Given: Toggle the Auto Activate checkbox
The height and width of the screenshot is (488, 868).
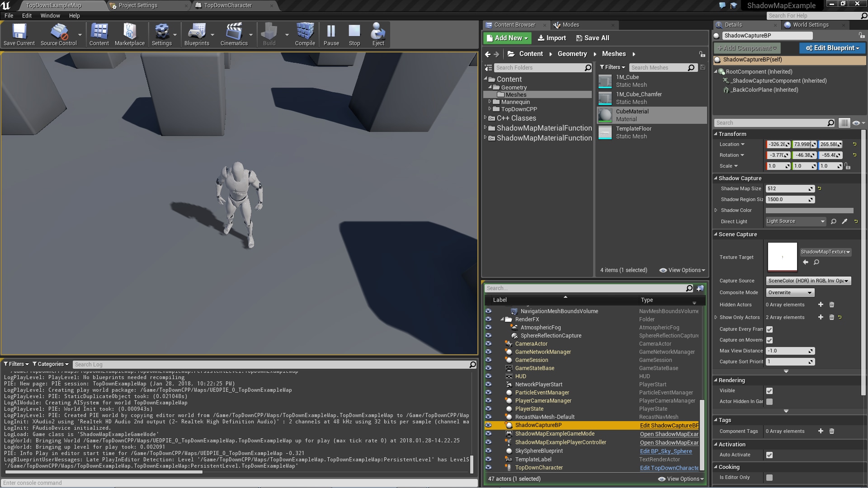Looking at the screenshot, I should (x=769, y=455).
